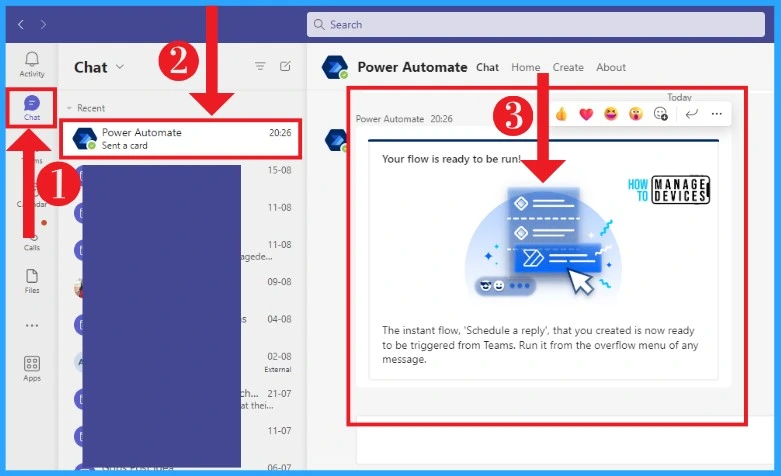This screenshot has width=781, height=476.
Task: React with the thumbs up emoji
Action: pyautogui.click(x=561, y=114)
